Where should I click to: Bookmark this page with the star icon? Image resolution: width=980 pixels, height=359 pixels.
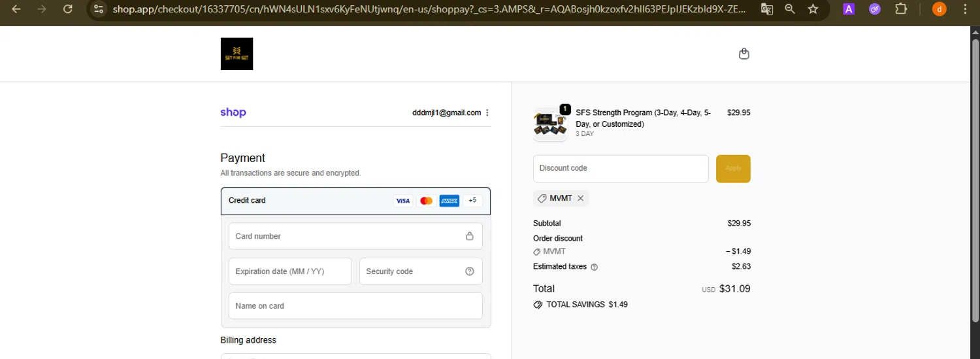point(813,9)
